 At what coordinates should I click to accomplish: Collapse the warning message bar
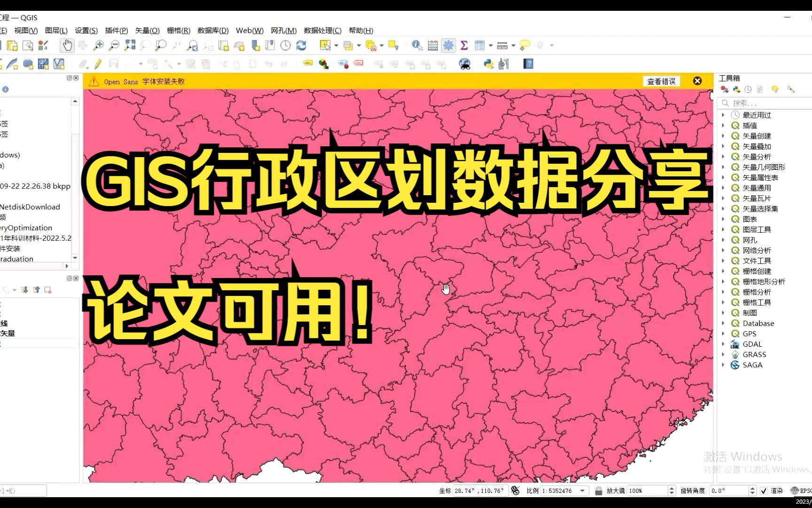pos(697,80)
